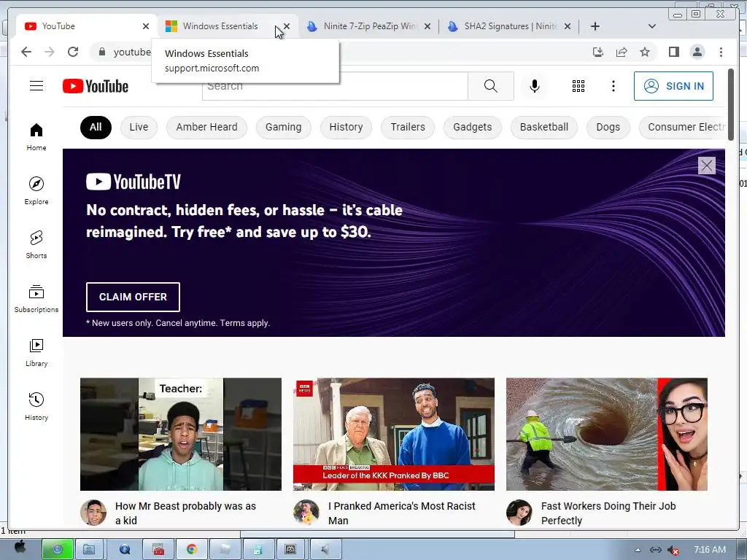Open channel avatar beside Fast Workers video
This screenshot has height=560, width=747.
tap(519, 513)
